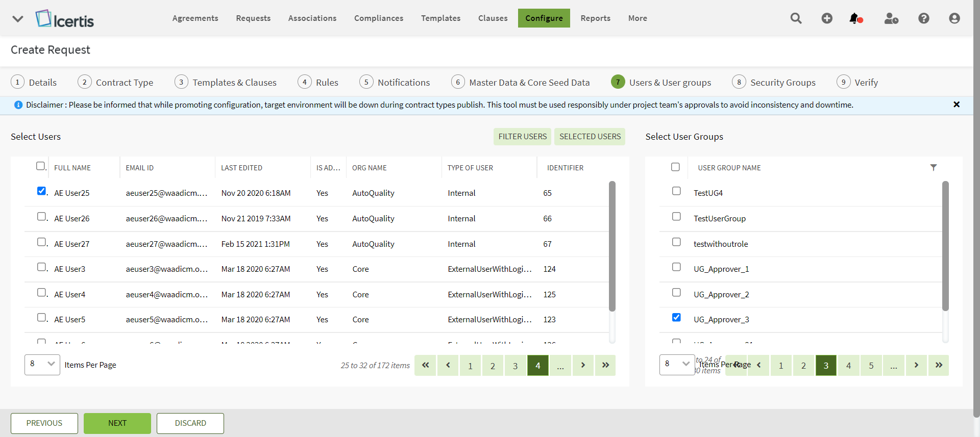Click the FILTER USERS button
The width and height of the screenshot is (980, 437).
tap(522, 137)
